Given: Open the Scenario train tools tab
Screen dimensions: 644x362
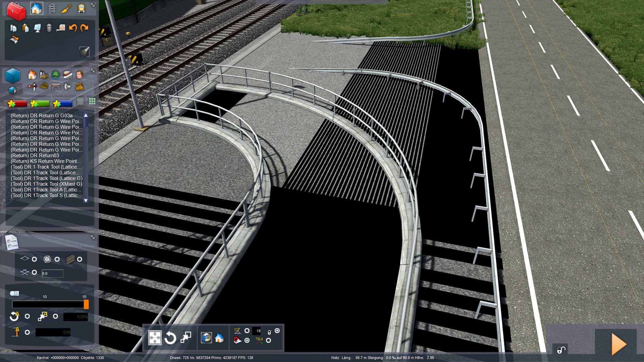Looking at the screenshot, I should 81,8.
